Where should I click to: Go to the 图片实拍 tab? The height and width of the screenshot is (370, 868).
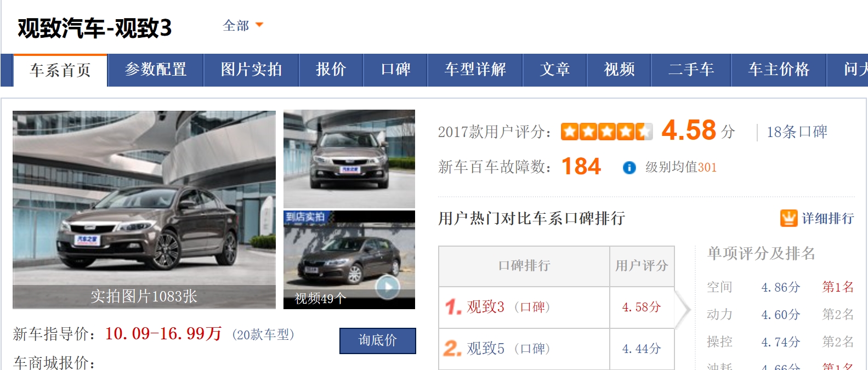click(x=251, y=70)
